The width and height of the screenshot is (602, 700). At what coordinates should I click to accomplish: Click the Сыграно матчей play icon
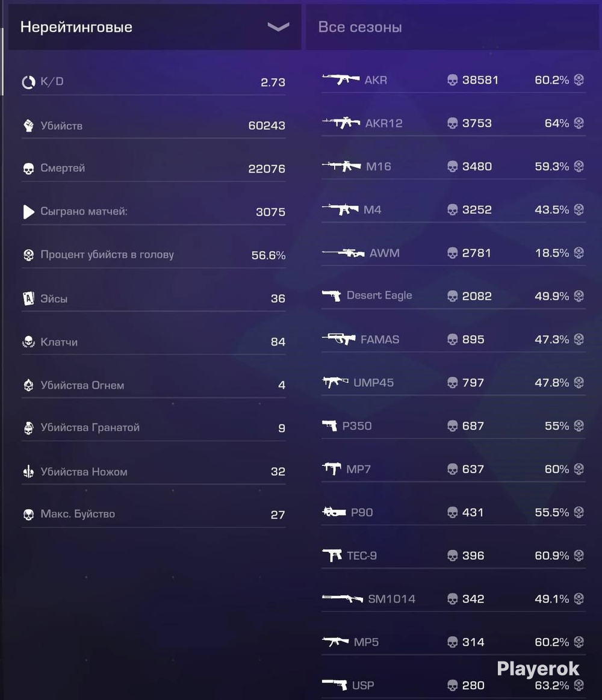[28, 212]
